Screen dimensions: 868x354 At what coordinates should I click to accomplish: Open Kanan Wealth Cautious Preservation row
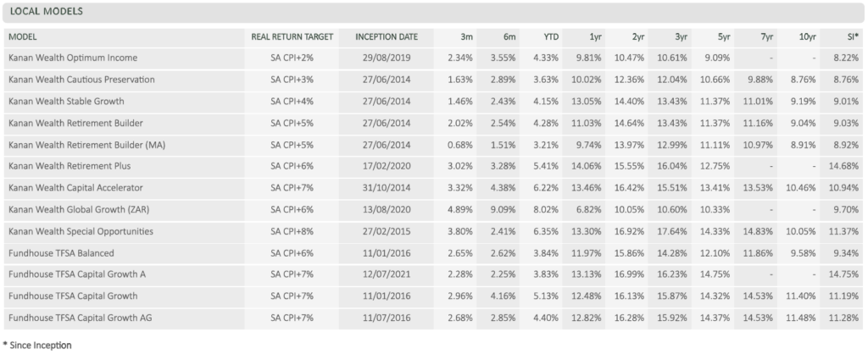tap(434, 80)
